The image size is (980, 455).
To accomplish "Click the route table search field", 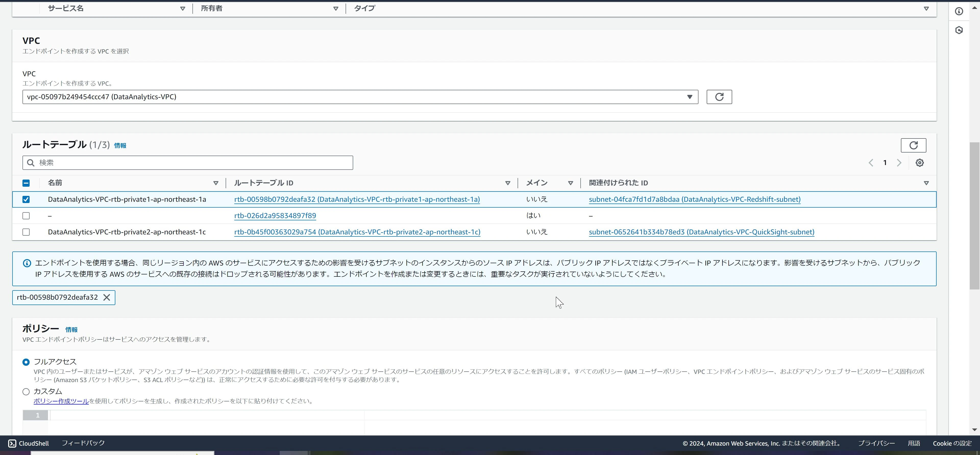I will (188, 163).
